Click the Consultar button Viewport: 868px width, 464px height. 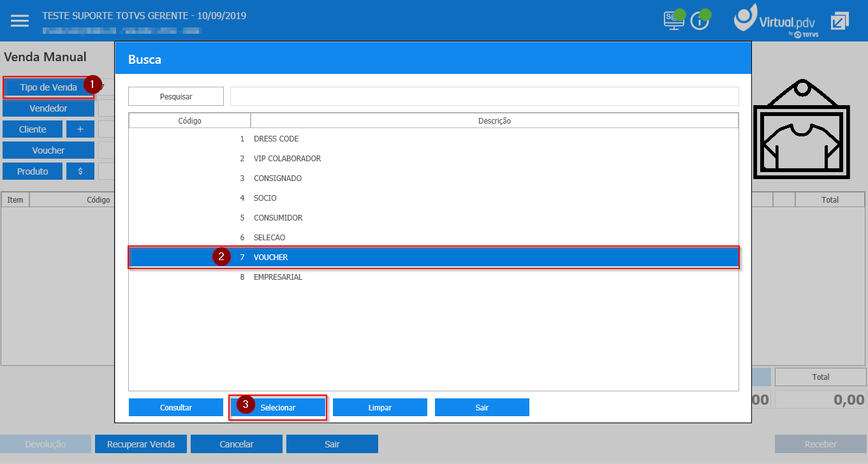pos(176,407)
